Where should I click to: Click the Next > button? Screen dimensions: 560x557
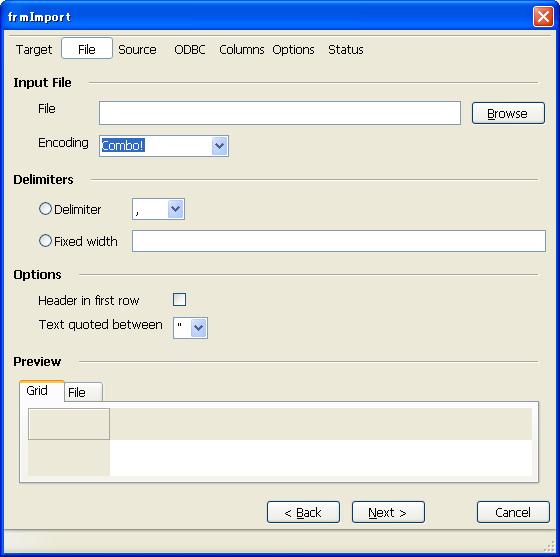388,512
